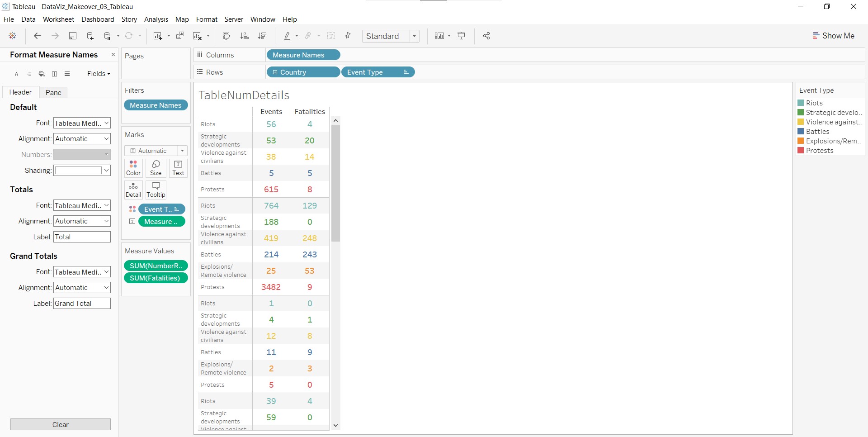Click the Share Workbook icon
868x437 pixels.
point(486,36)
